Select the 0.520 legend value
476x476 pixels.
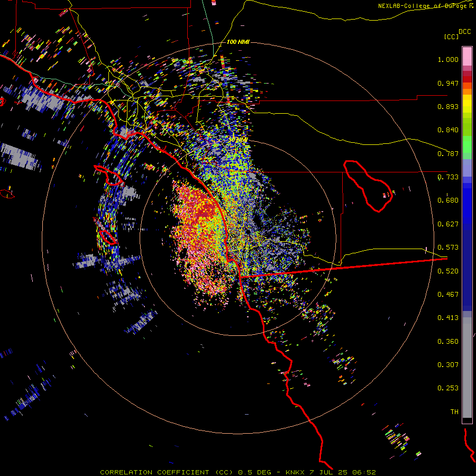(448, 271)
